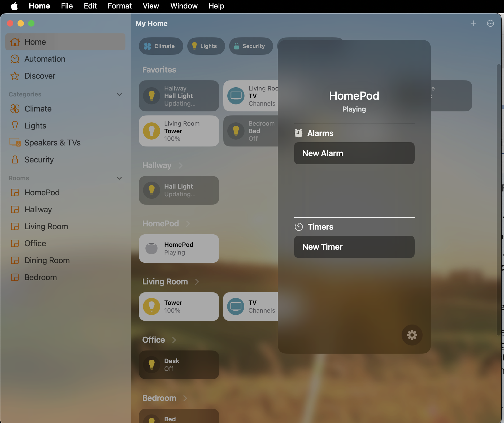Viewport: 504px width, 423px height.
Task: Click the 'Favorites' section heading
Action: (x=159, y=70)
